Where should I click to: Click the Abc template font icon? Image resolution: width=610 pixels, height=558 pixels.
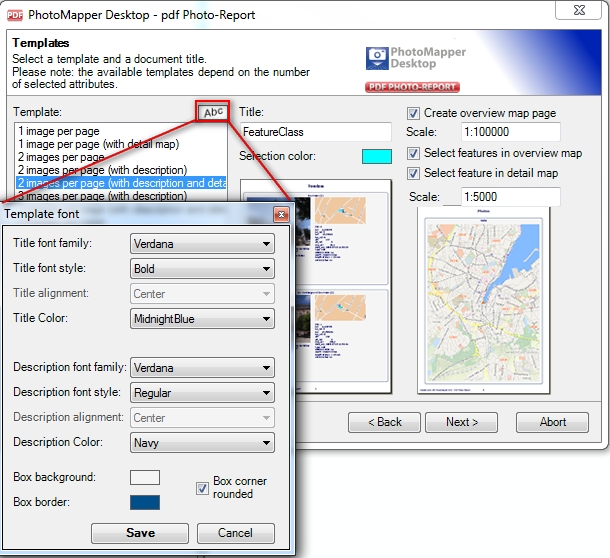tap(213, 113)
